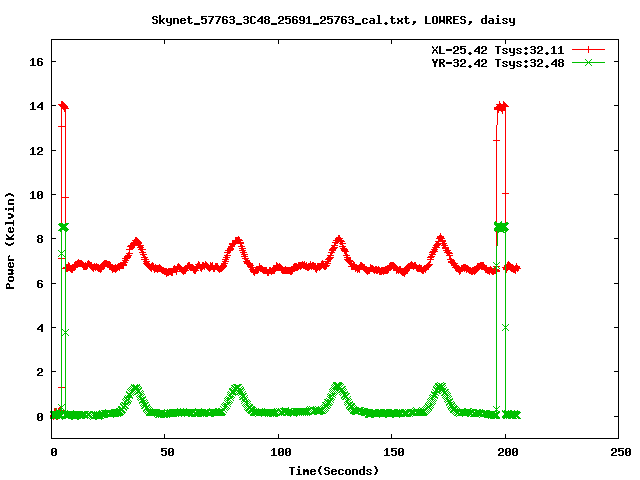Click the red calibration spike top near 200 seconds
Screen dimensions: 640x480
coord(501,107)
